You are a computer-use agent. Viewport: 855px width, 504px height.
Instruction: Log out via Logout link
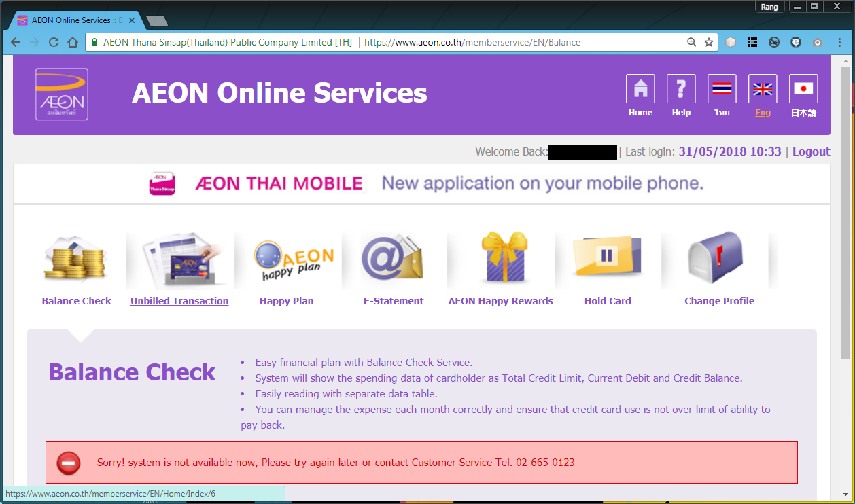point(811,151)
